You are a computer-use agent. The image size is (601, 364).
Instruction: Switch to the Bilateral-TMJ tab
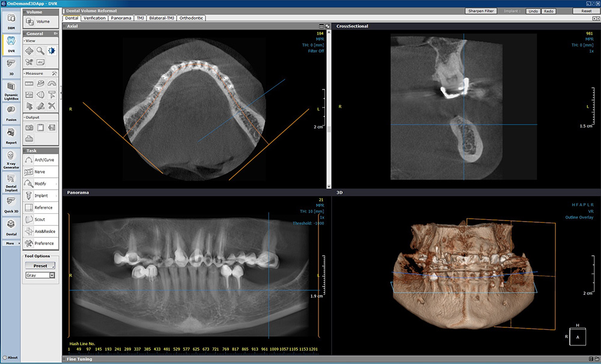point(161,18)
